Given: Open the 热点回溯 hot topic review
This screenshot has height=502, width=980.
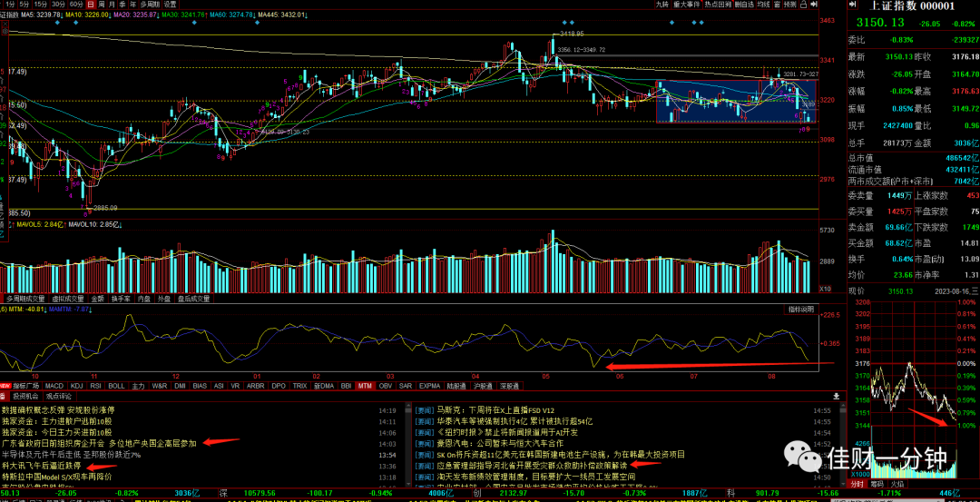Looking at the screenshot, I should [x=718, y=5].
